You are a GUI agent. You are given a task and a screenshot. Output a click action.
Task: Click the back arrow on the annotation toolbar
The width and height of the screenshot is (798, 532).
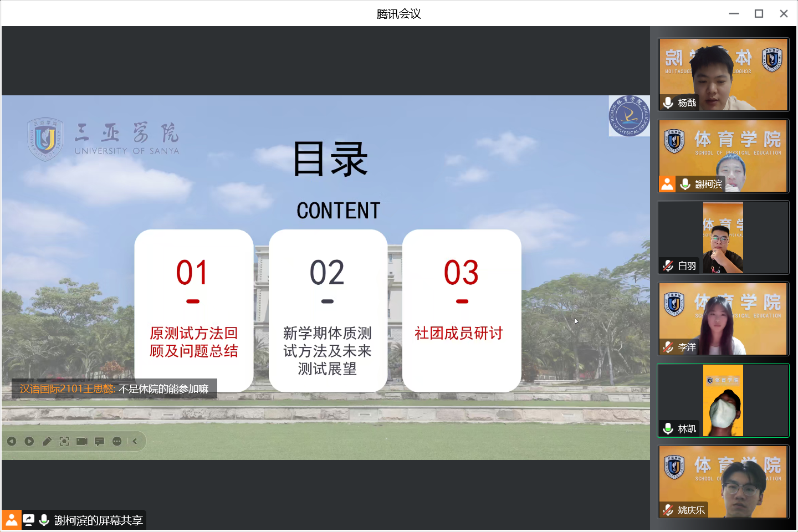12,441
